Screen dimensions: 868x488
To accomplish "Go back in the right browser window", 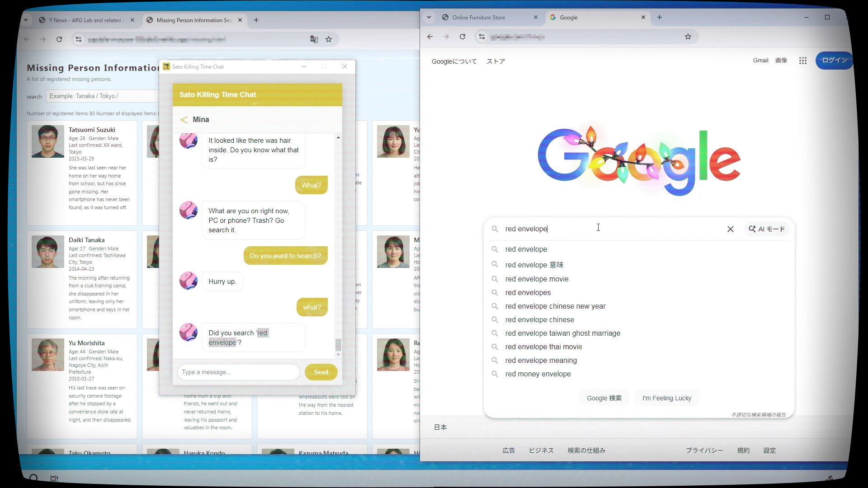I will [x=429, y=37].
